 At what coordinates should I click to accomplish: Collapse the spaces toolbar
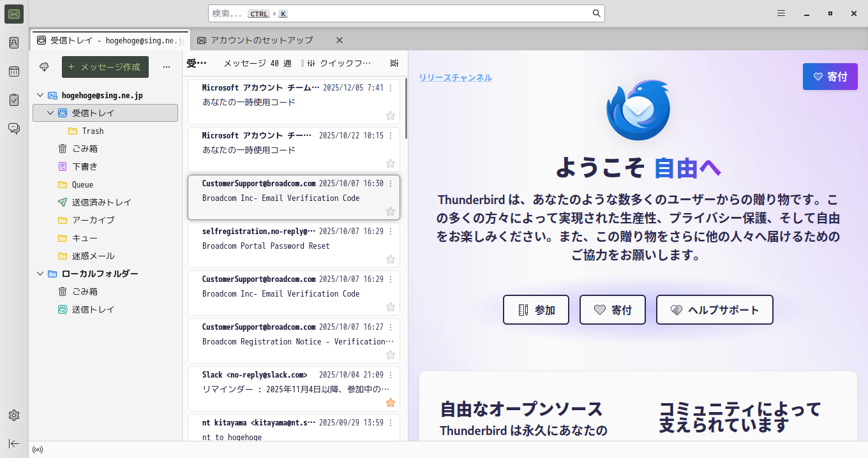point(14,443)
